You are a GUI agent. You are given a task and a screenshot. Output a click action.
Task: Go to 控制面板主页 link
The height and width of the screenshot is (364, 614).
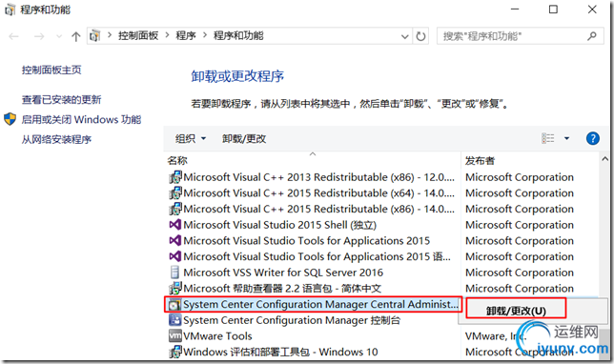[51, 71]
